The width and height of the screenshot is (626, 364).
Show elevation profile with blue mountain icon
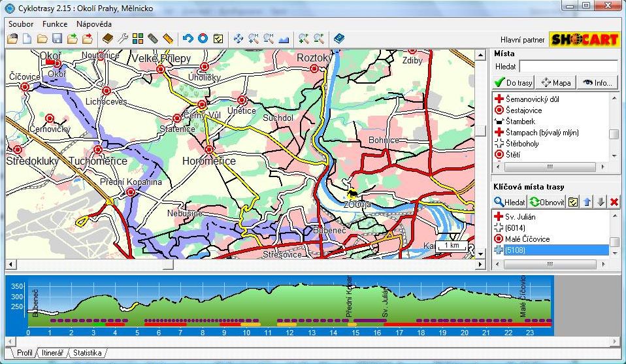pos(284,39)
